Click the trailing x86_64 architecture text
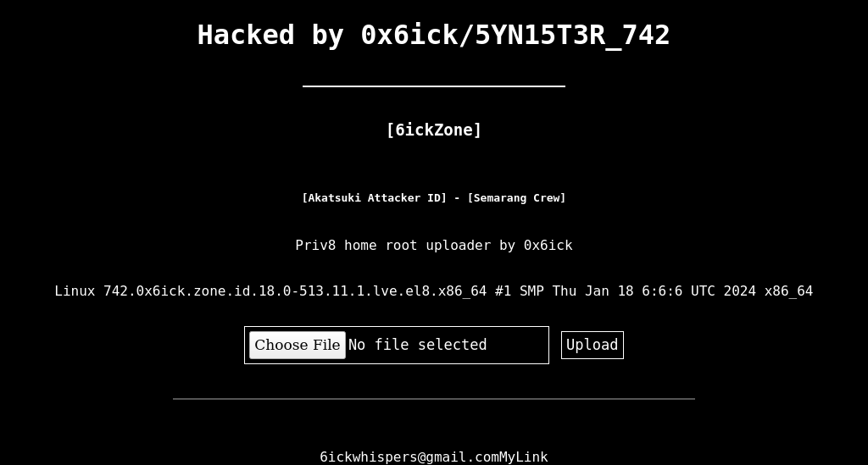 pos(789,291)
